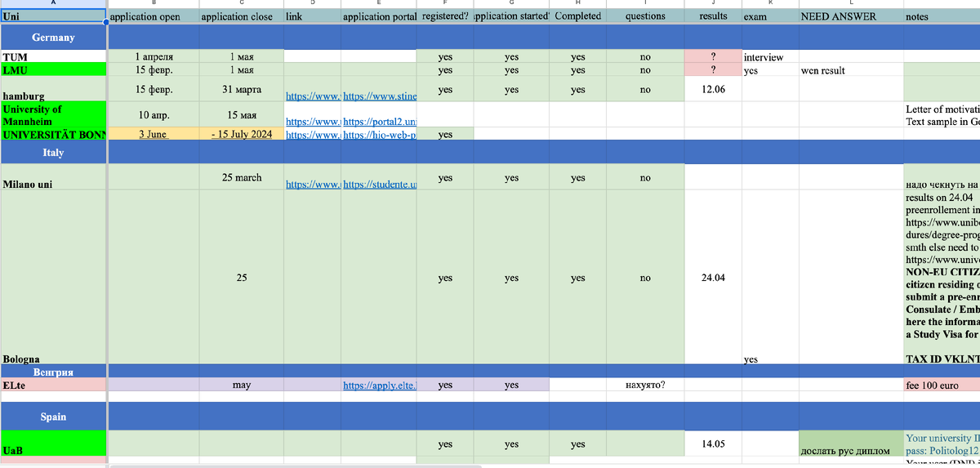Select the LMU cell
980x468 pixels.
(54, 70)
